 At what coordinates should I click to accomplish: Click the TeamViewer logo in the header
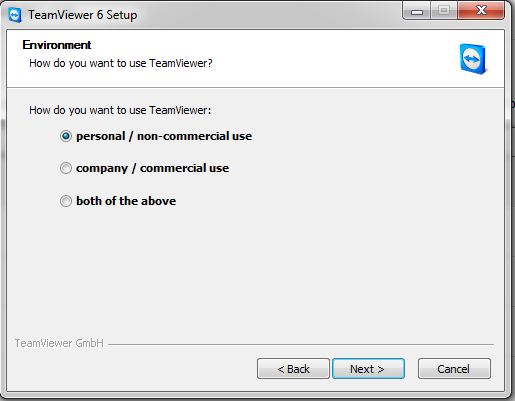(474, 59)
